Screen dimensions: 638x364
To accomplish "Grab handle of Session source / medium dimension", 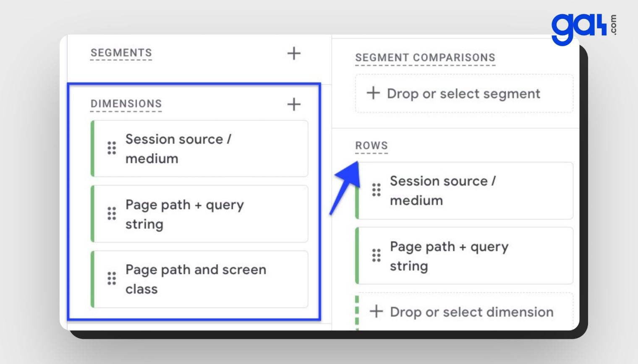I will tap(112, 148).
